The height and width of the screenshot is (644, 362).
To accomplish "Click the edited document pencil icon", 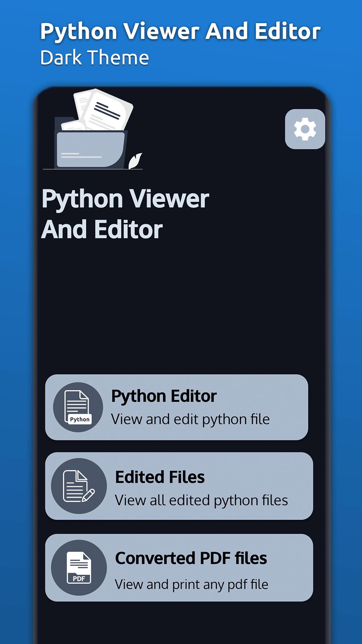I will pos(79,486).
